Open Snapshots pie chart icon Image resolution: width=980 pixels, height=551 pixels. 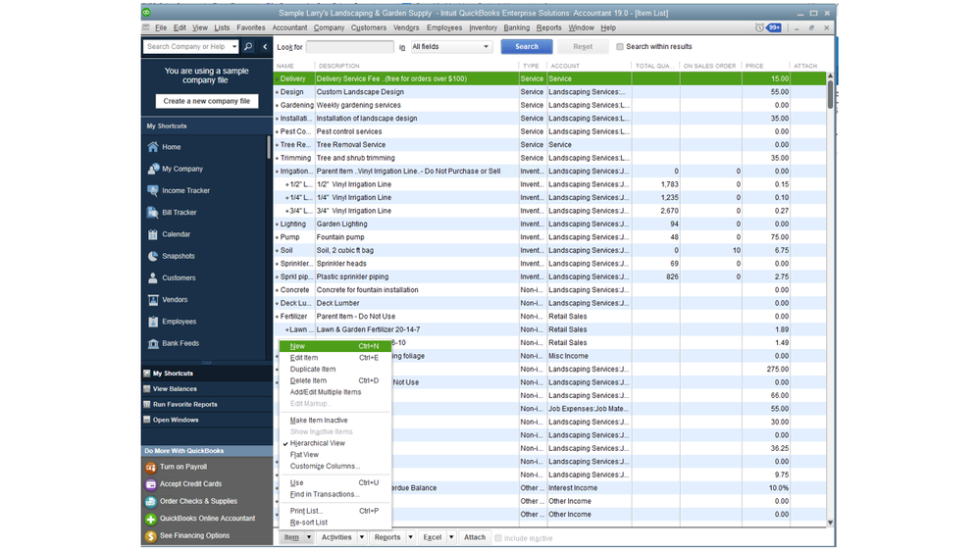pyautogui.click(x=152, y=256)
